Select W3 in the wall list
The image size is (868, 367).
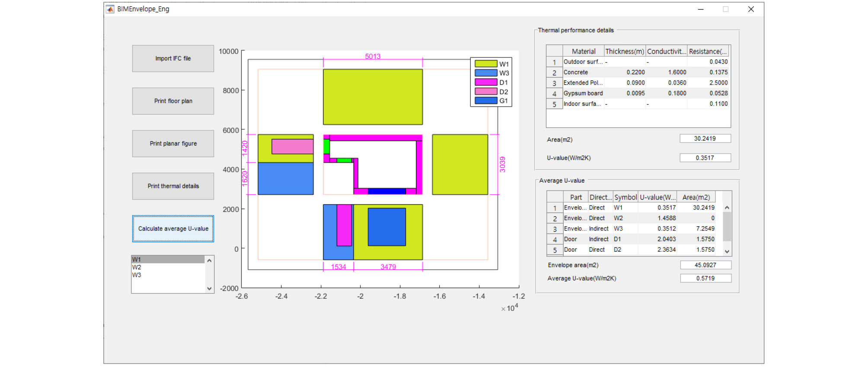click(168, 275)
